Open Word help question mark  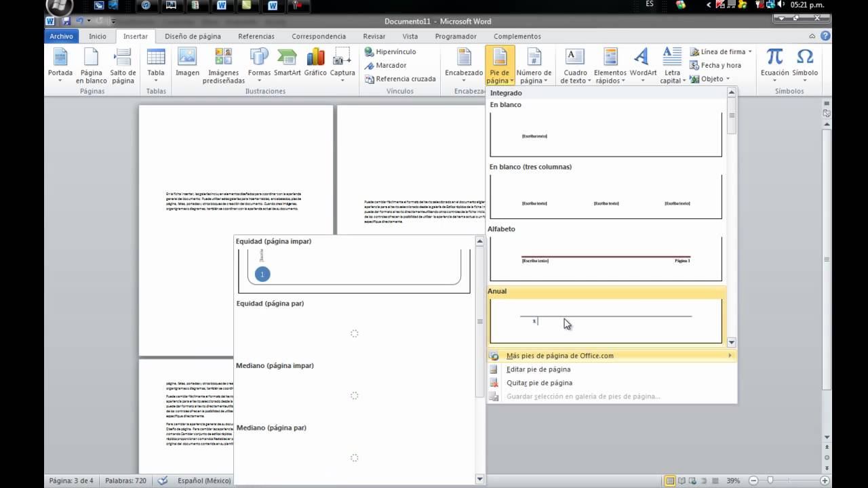pyautogui.click(x=825, y=36)
